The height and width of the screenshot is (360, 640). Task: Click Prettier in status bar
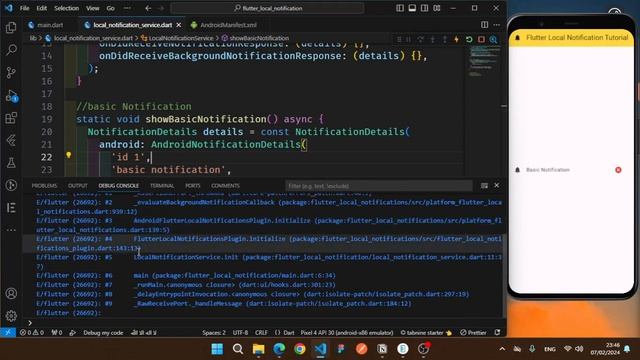tap(473, 333)
